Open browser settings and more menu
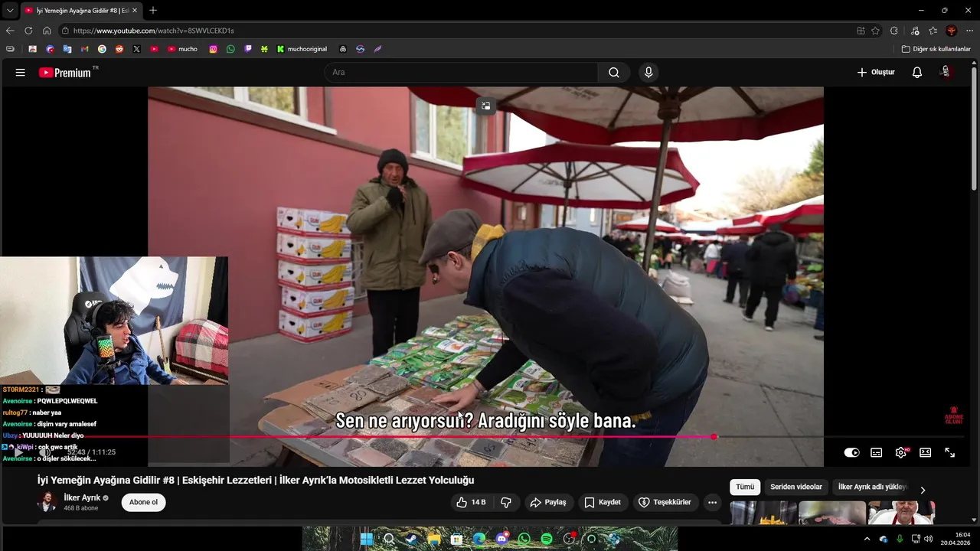Screen dimensions: 980x551 tap(969, 31)
